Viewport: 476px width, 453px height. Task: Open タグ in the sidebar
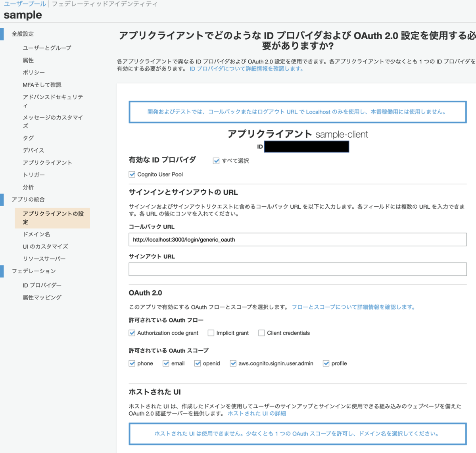tap(28, 138)
